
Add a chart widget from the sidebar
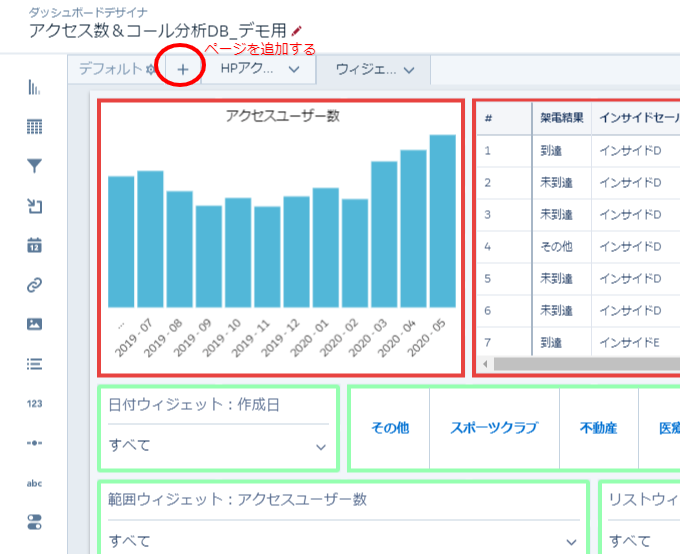coord(34,88)
